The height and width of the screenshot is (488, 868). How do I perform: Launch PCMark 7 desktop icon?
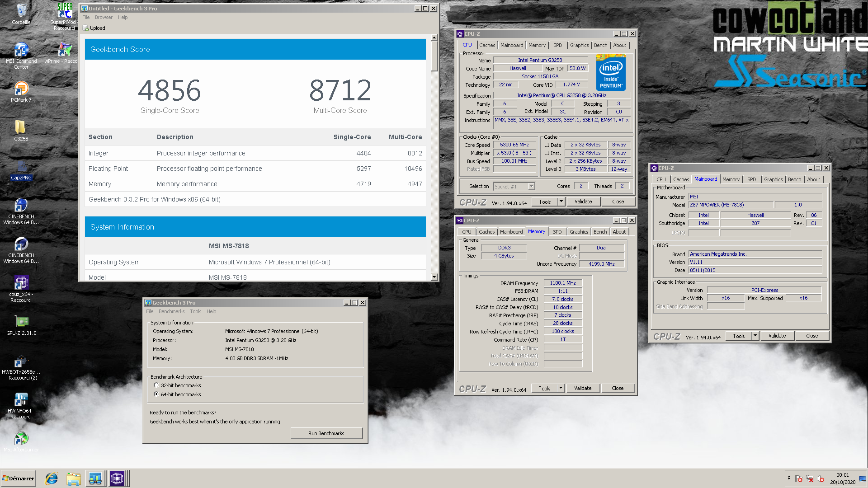click(x=21, y=91)
